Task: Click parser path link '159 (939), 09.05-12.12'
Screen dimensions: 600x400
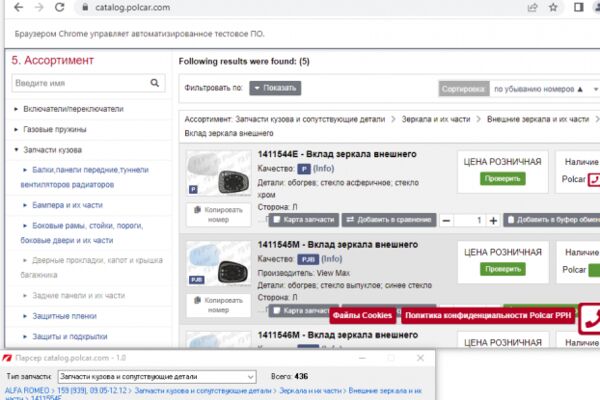Action: (x=92, y=391)
